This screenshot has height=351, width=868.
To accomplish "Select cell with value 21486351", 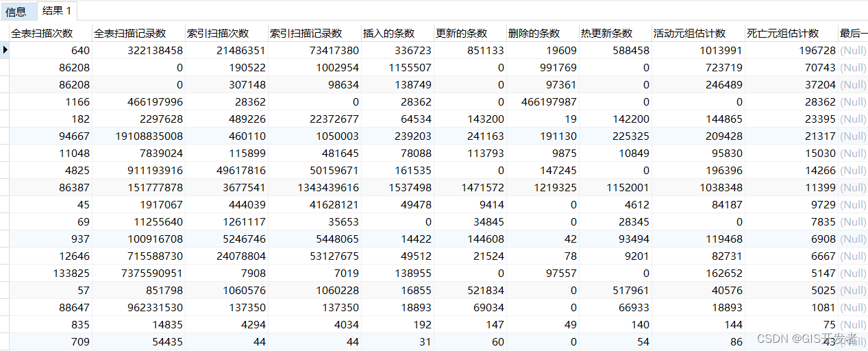I will (x=226, y=51).
